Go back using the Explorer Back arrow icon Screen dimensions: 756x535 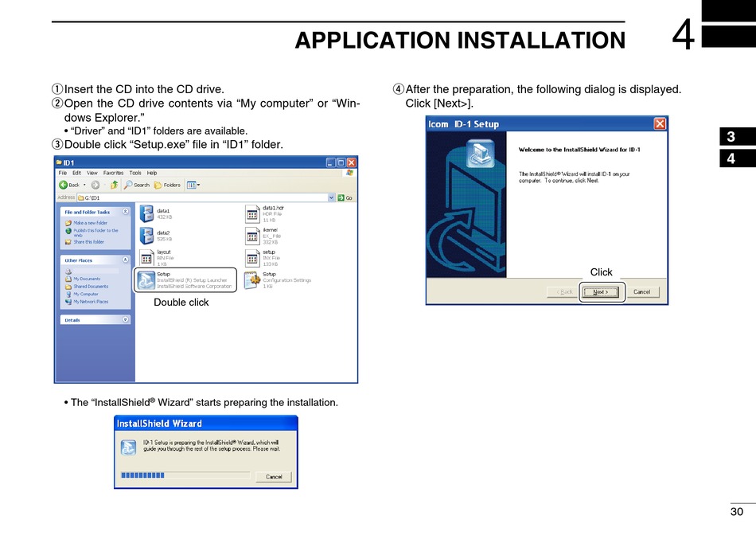pyautogui.click(x=63, y=185)
